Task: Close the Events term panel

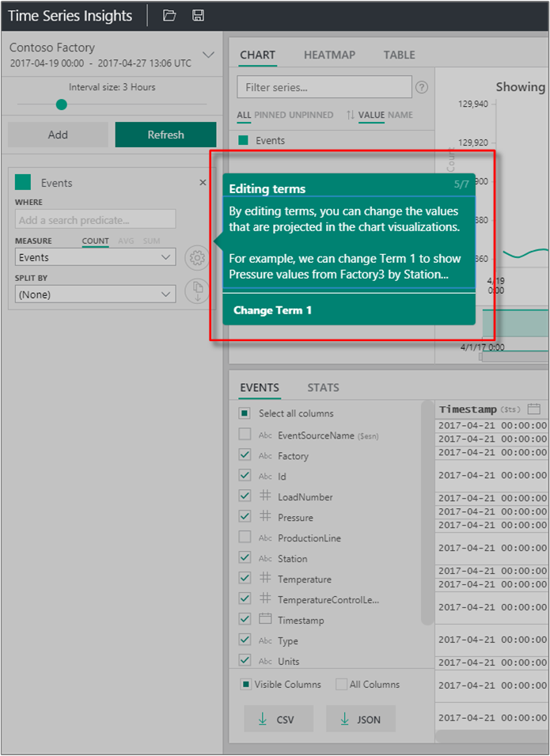Action: click(x=203, y=182)
